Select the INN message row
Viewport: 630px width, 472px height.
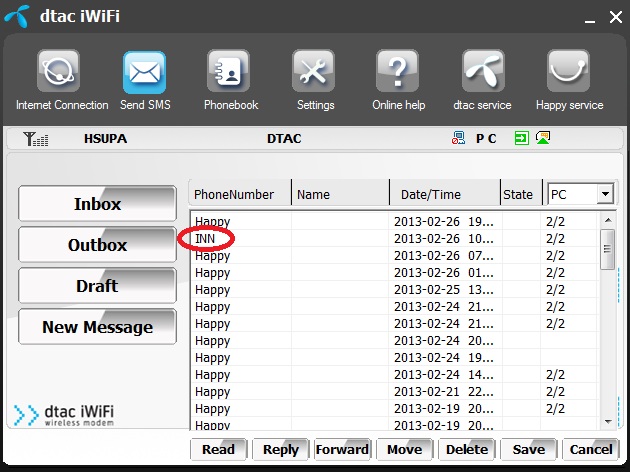click(394, 239)
